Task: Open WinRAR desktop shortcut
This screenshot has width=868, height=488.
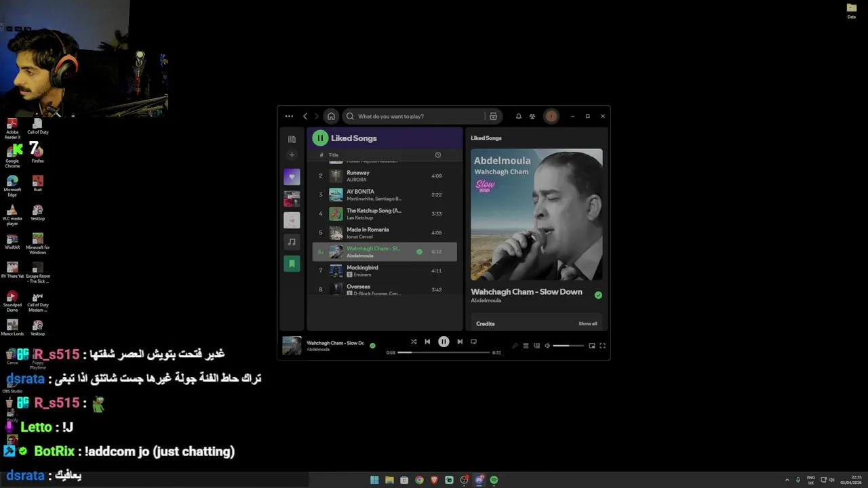Action: pyautogui.click(x=12, y=242)
